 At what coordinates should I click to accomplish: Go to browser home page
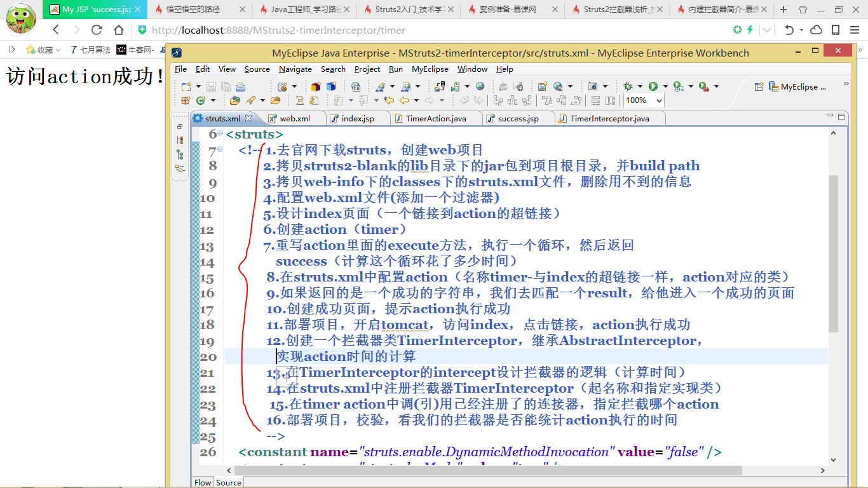119,30
